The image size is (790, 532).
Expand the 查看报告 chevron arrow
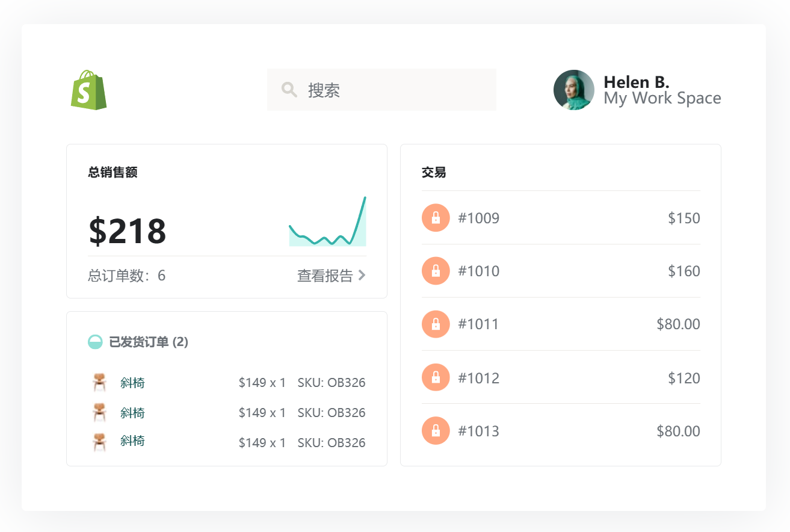click(362, 275)
